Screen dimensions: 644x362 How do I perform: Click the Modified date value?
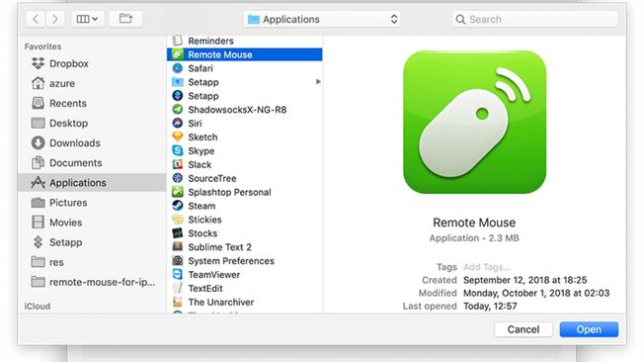[536, 293]
